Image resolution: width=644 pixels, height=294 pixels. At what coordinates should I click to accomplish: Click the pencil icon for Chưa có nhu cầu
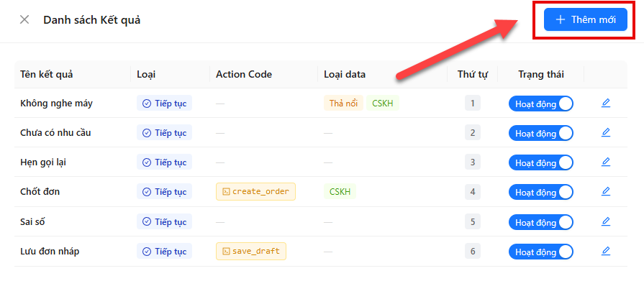(605, 133)
